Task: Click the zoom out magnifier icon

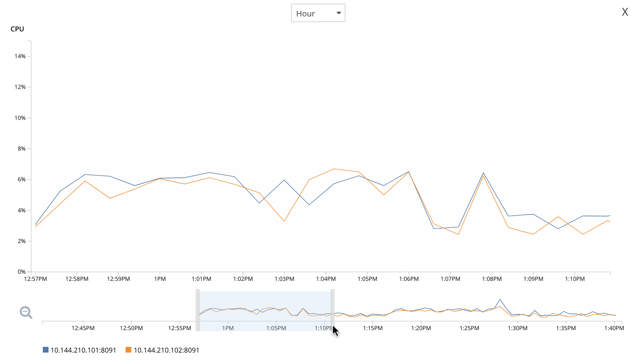Action: coord(26,312)
